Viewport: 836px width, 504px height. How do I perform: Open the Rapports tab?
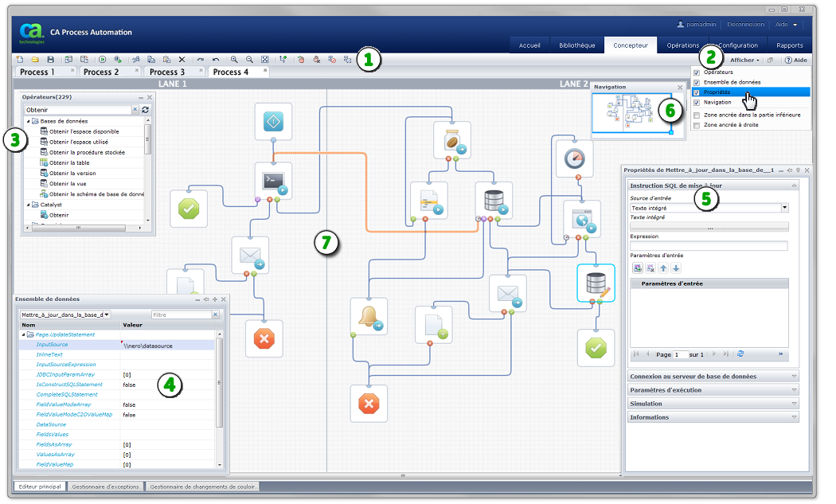(790, 45)
